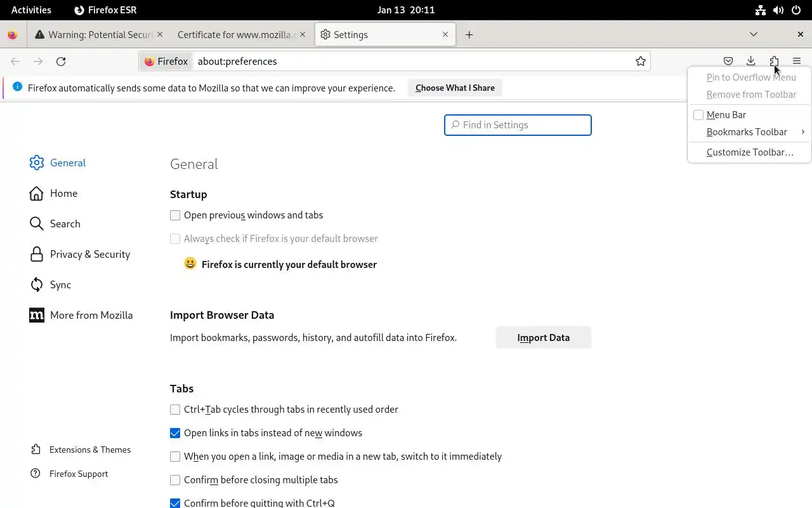
Task: Open the Home settings category
Action: (x=63, y=194)
